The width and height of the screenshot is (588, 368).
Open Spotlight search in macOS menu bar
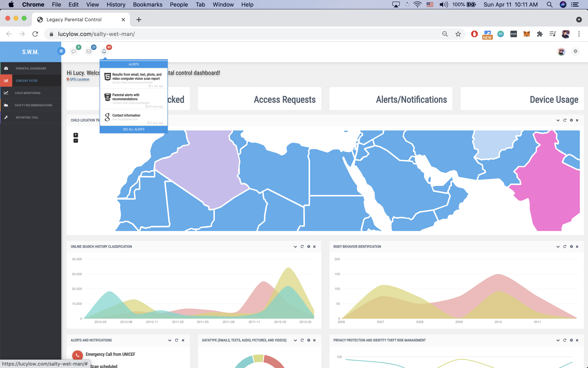(x=550, y=4)
